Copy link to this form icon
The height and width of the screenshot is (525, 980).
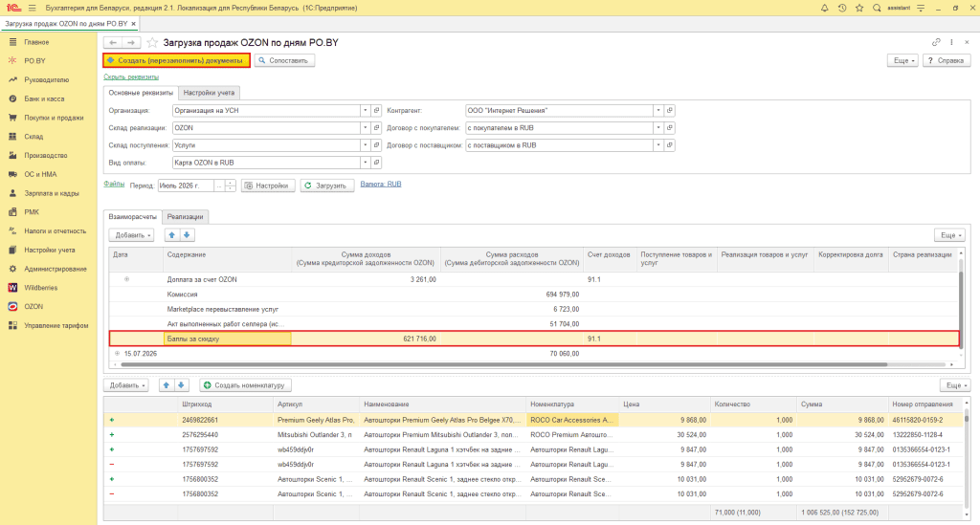[936, 42]
